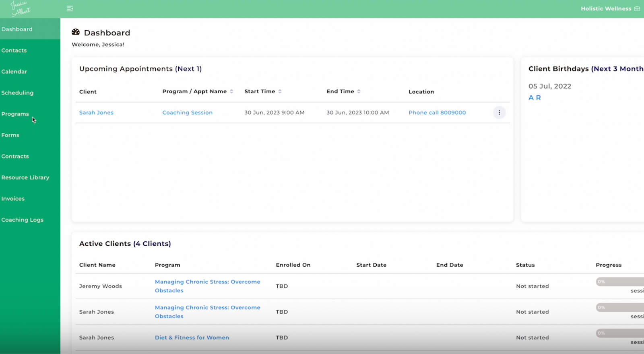The height and width of the screenshot is (354, 644).
Task: Go to Forms in the sidebar
Action: click(10, 135)
